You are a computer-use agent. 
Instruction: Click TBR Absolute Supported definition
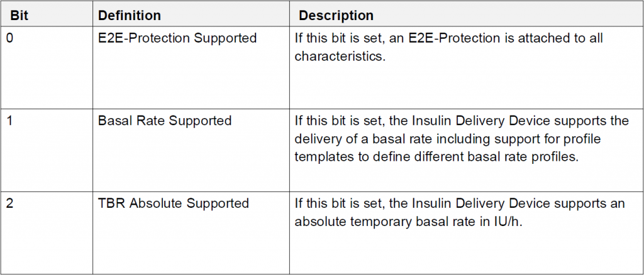pos(174,203)
